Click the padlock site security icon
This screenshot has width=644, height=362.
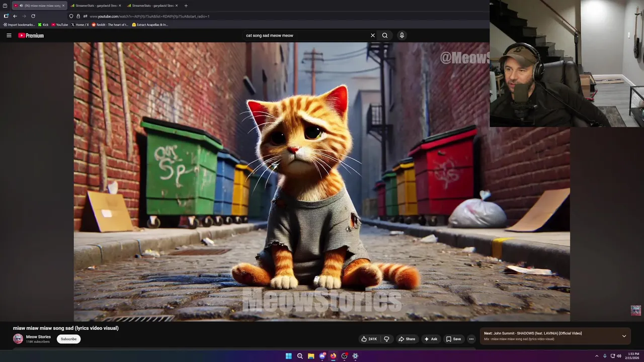[x=78, y=16]
